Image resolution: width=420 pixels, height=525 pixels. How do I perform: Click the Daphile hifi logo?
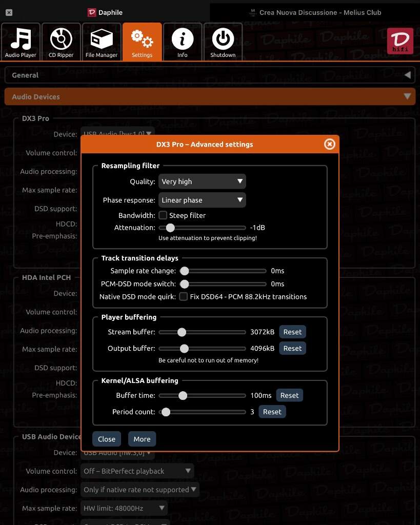[x=400, y=41]
